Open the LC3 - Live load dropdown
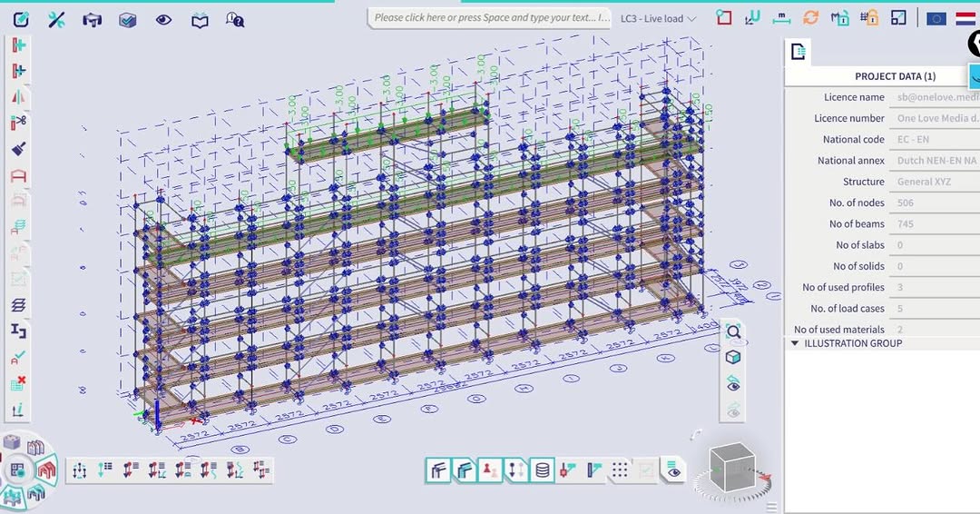 (x=658, y=19)
